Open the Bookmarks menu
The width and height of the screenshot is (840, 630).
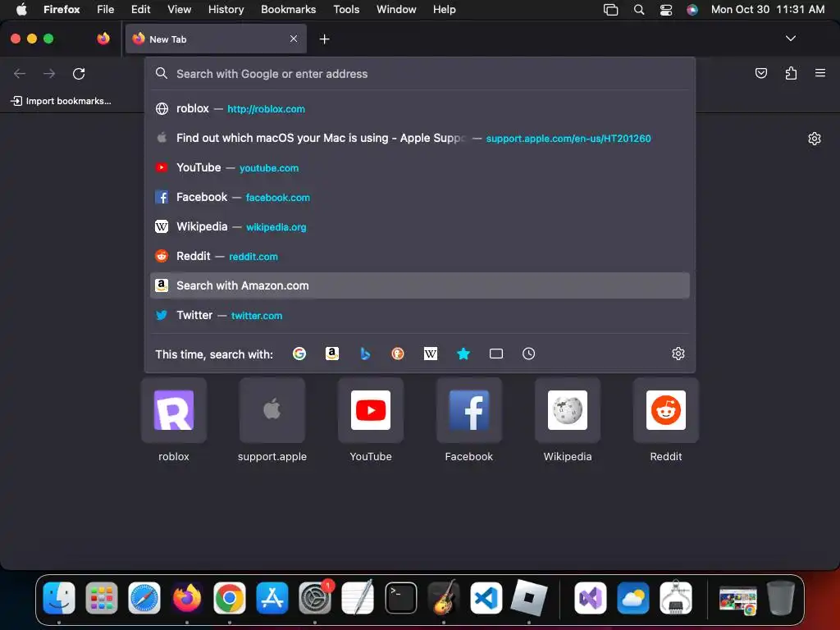[x=288, y=9]
